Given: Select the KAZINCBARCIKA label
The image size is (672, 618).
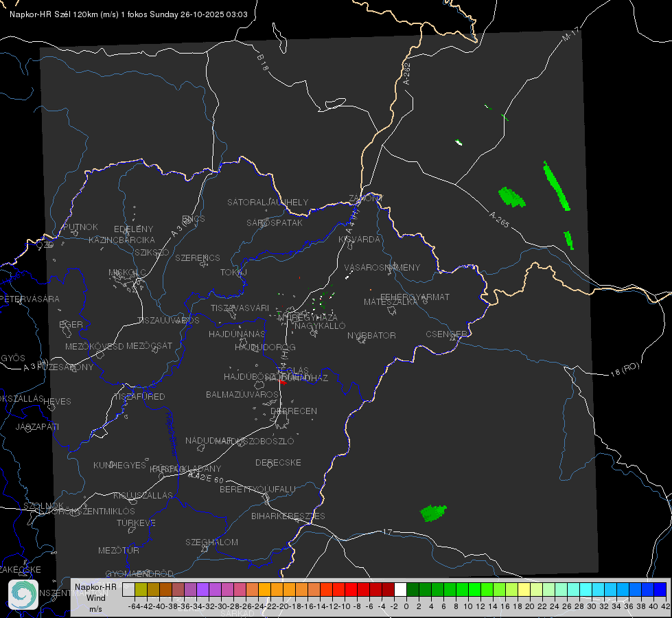Looking at the screenshot, I should click(121, 240).
